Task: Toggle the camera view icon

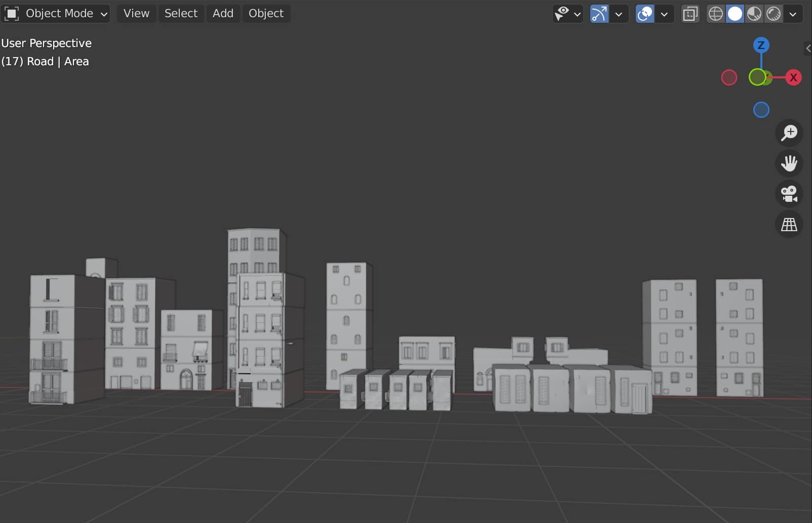Action: 789,194
